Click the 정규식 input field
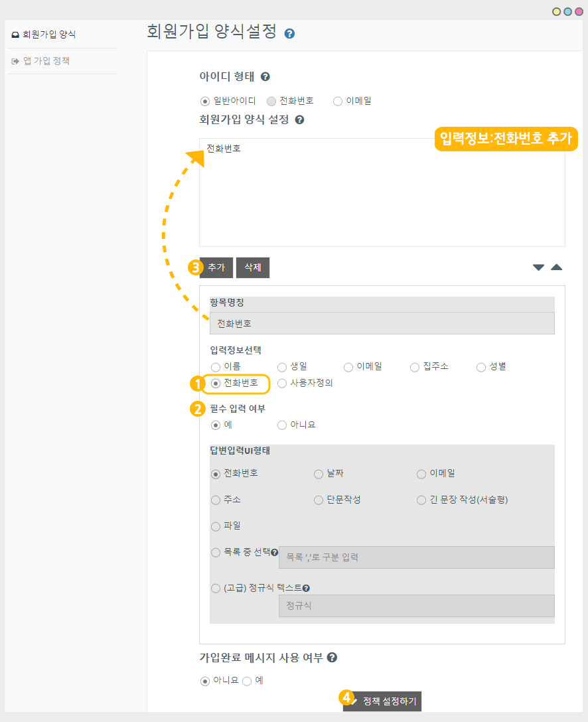The height and width of the screenshot is (722, 588). [416, 606]
